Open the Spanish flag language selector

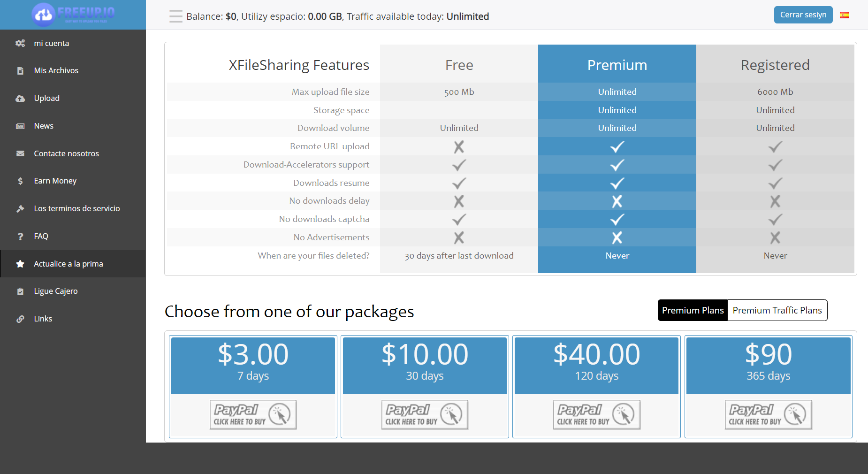coord(845,15)
